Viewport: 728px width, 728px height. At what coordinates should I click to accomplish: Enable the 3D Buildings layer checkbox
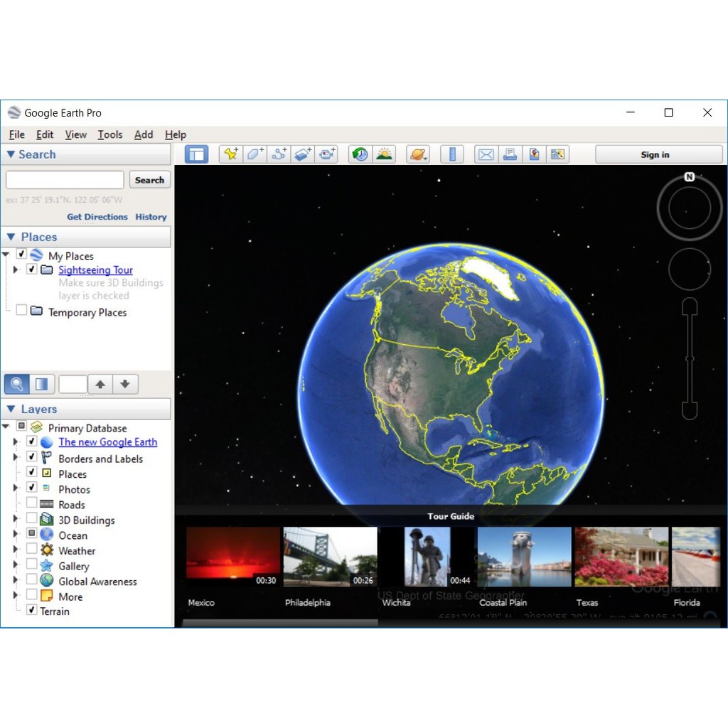pyautogui.click(x=32, y=519)
